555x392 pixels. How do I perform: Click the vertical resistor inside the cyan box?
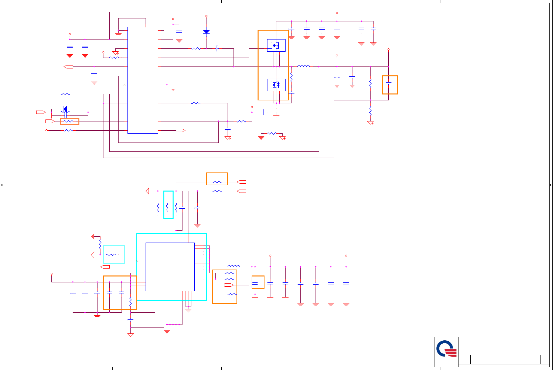tap(167, 208)
